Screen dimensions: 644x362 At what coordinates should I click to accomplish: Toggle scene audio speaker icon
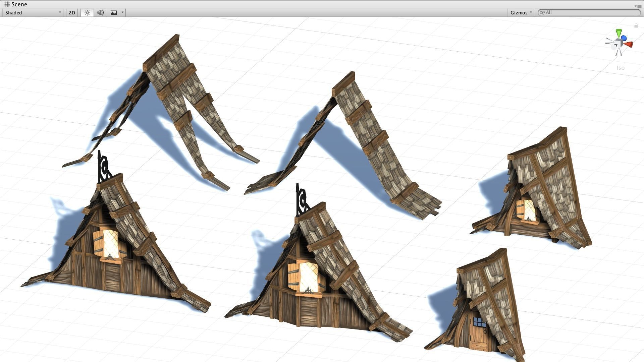[x=100, y=13]
